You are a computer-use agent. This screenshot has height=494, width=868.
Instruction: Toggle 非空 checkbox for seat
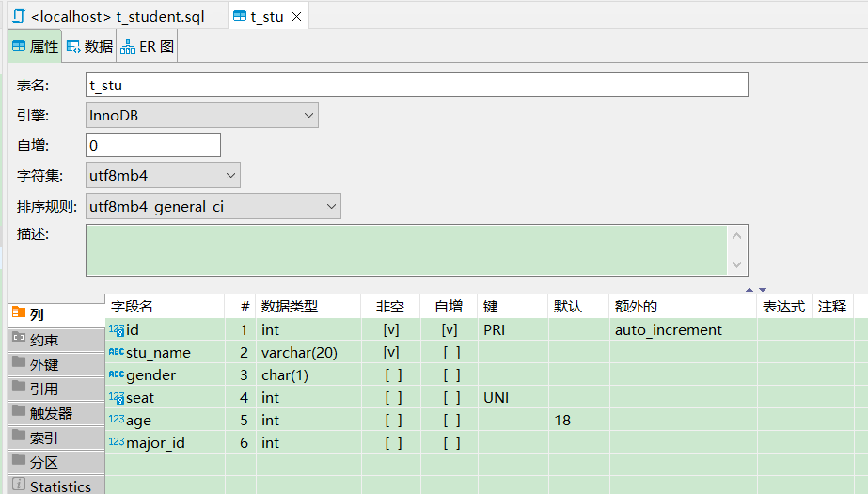pyautogui.click(x=394, y=398)
